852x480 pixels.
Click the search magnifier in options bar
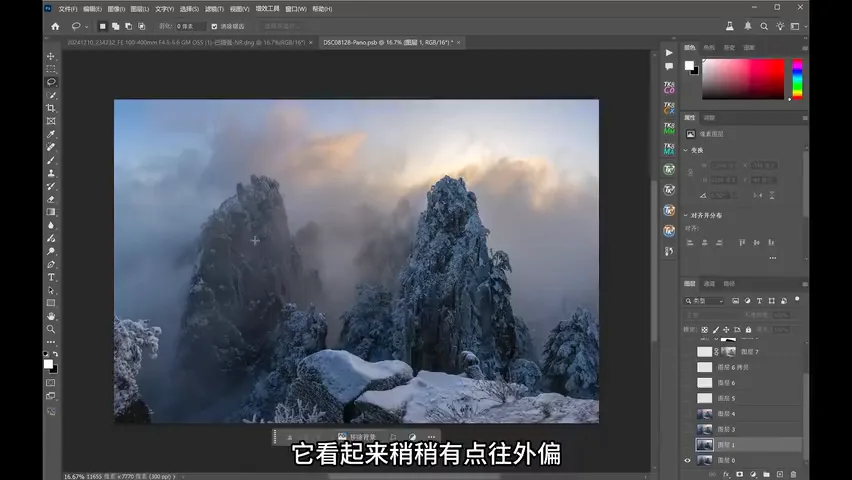point(764,26)
